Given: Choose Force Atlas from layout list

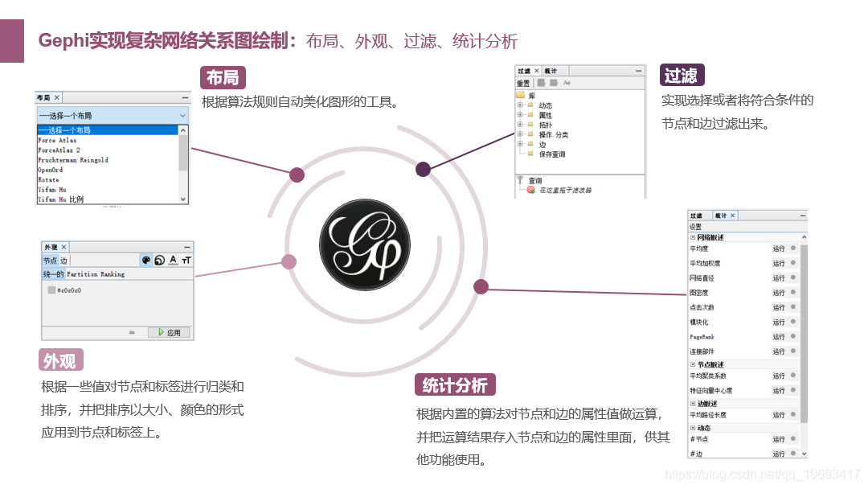Looking at the screenshot, I should [108, 140].
